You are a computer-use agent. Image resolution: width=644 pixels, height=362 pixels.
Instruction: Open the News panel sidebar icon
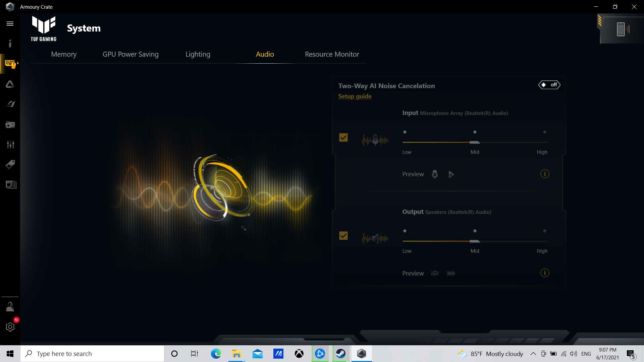[11, 185]
